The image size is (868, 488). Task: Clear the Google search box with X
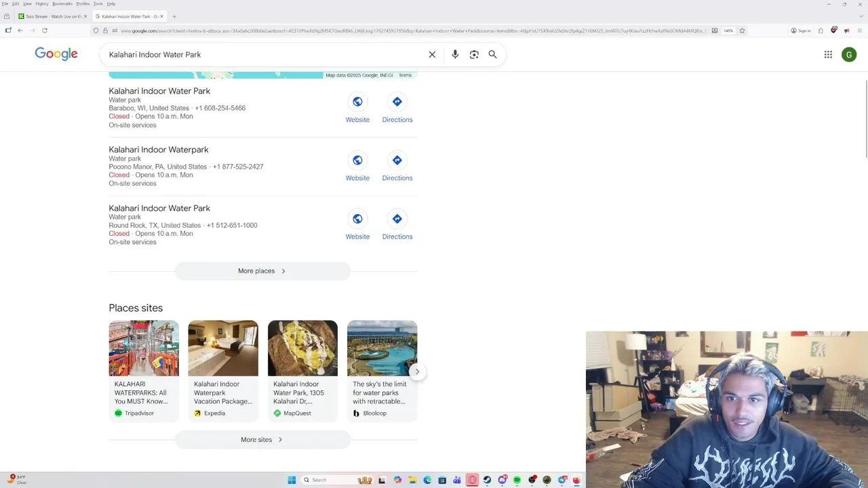[432, 54]
